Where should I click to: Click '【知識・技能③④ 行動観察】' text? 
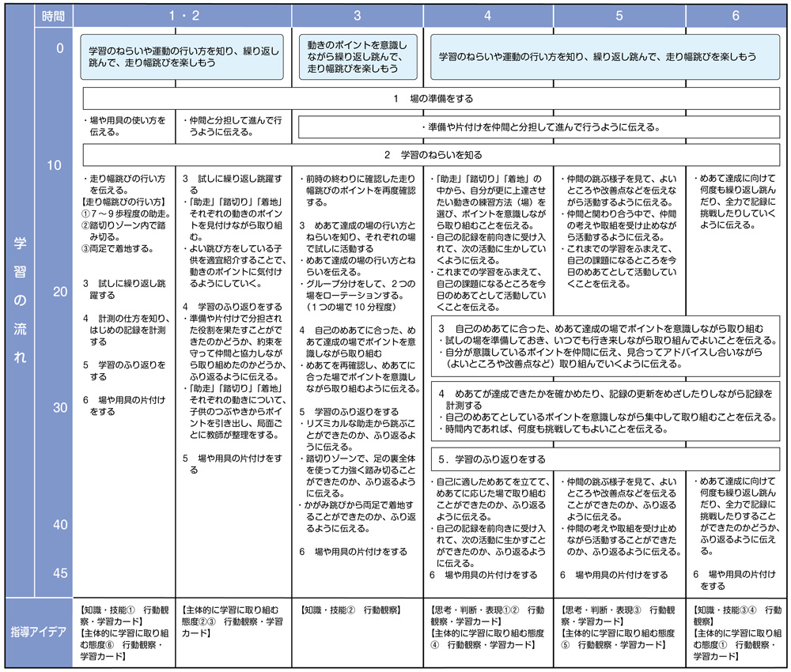point(737,616)
